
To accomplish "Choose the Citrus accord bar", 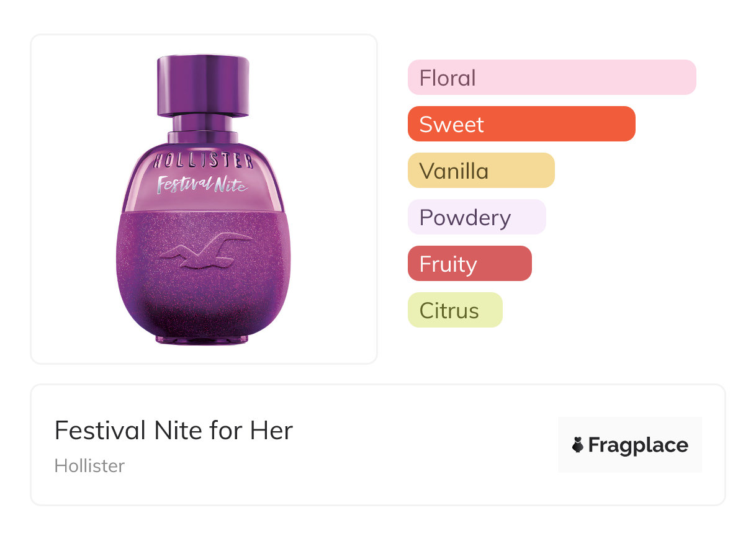I will point(454,310).
